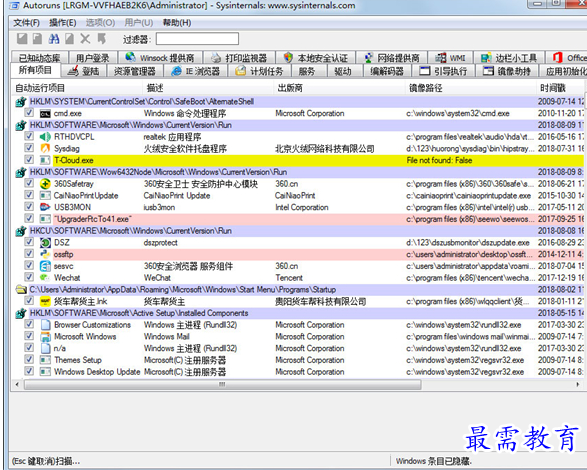Screen dimensions: 587x470
Task: Click the 过滤器 filter input field
Action: tap(197, 39)
